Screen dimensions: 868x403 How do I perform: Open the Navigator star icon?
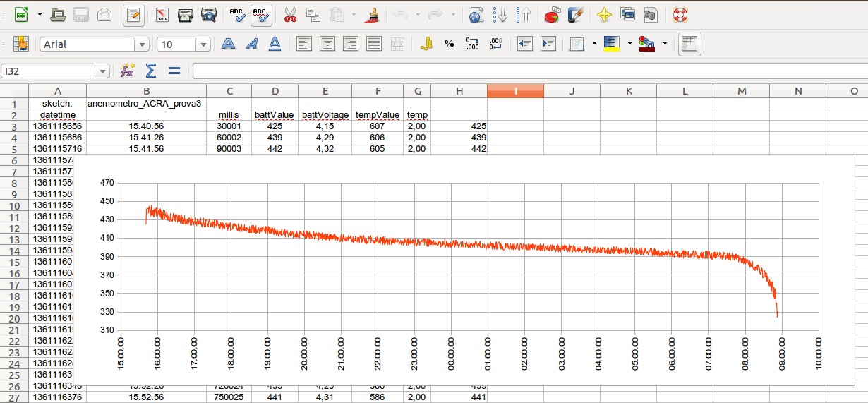click(604, 14)
